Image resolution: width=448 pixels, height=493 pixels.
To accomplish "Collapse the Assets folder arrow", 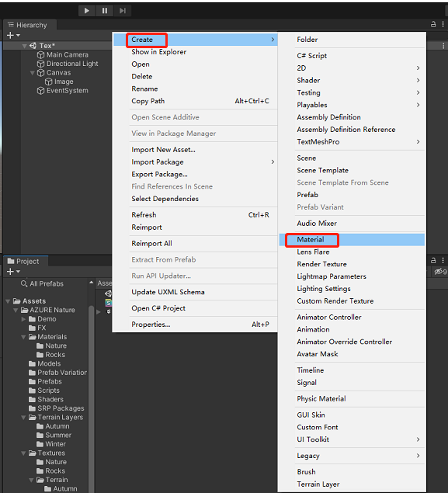I will [8, 301].
